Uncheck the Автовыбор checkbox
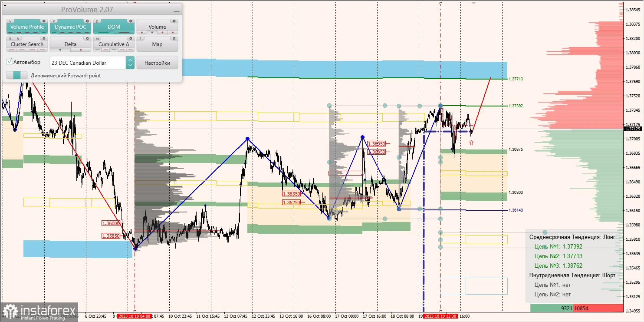The height and width of the screenshot is (322, 644). pyautogui.click(x=9, y=62)
